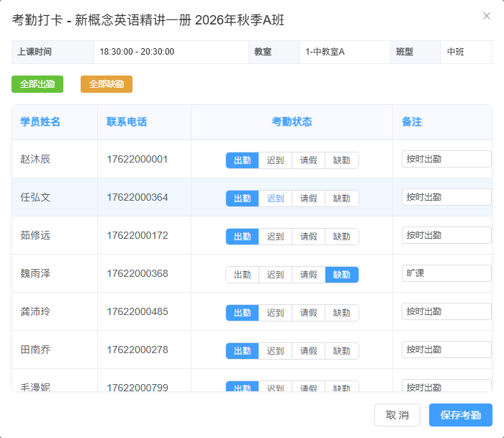Set 龚沛玲 attendance to 请假
Image resolution: width=504 pixels, height=438 pixels.
(309, 313)
